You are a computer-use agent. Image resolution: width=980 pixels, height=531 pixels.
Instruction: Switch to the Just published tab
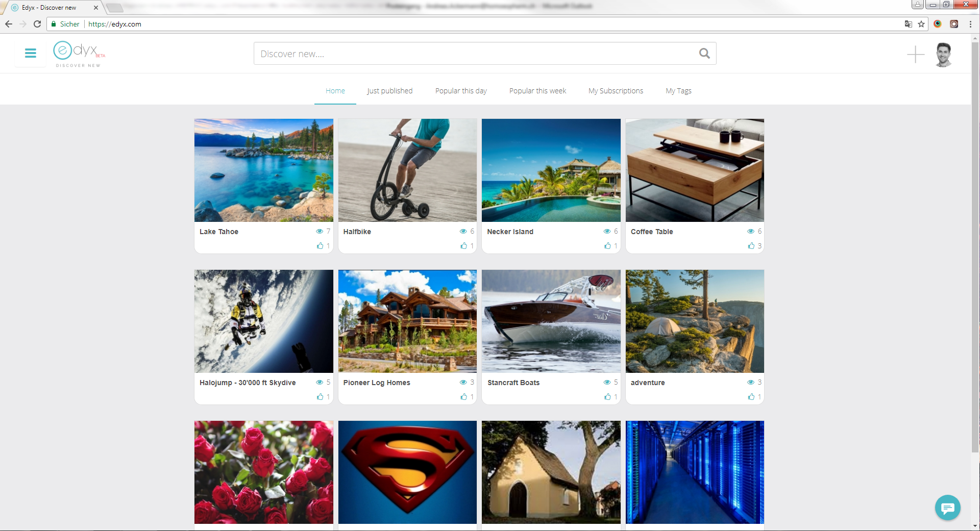[389, 90]
